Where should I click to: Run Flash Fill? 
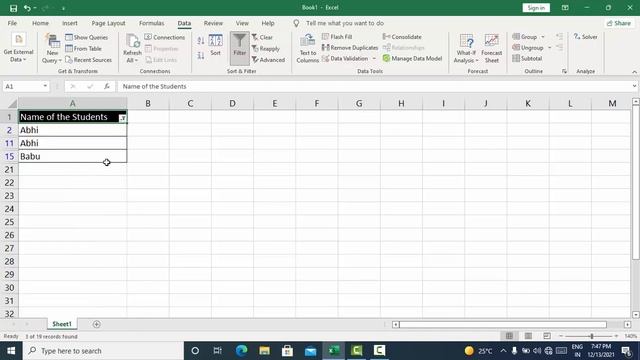(x=337, y=37)
